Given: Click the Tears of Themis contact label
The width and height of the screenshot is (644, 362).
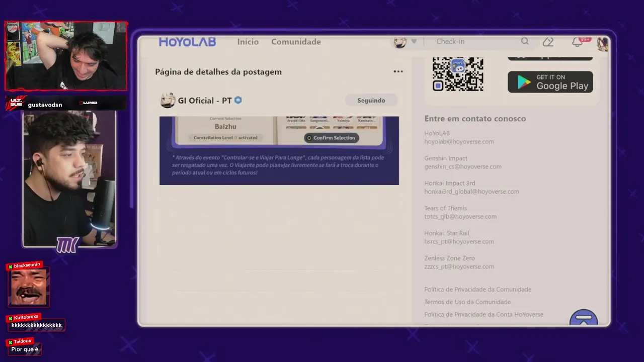Looking at the screenshot, I should (x=445, y=208).
